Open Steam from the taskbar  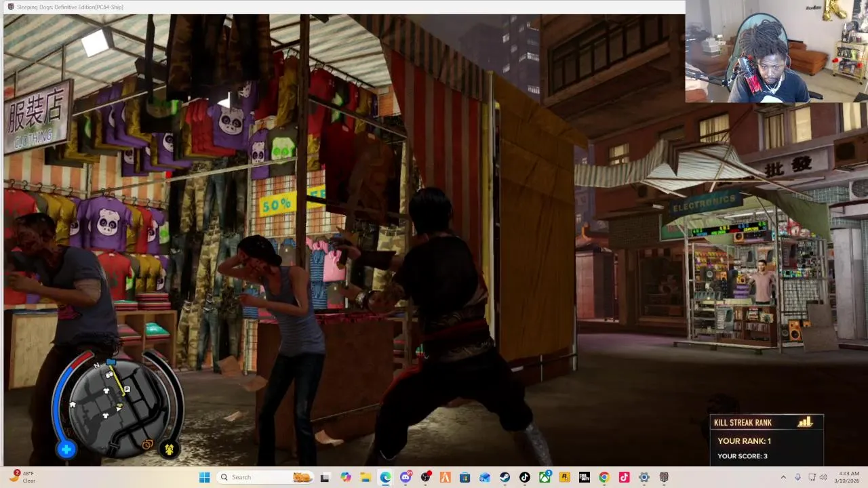click(x=505, y=477)
